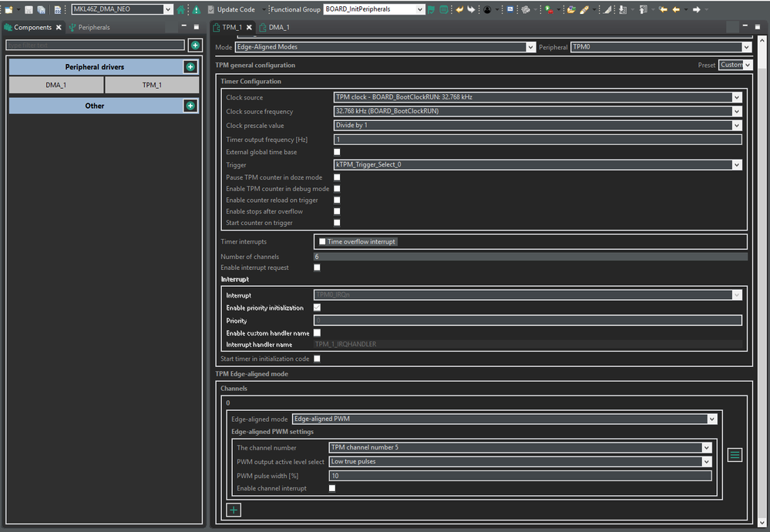This screenshot has width=770, height=532.
Task: Click the blue window toolbar icon
Action: tap(510, 9)
